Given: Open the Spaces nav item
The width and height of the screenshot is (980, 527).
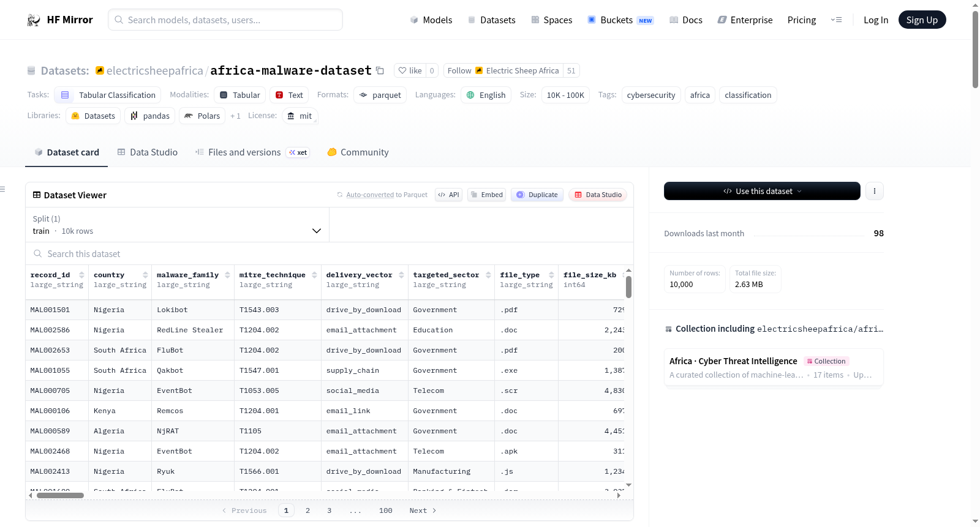Looking at the screenshot, I should click(551, 20).
